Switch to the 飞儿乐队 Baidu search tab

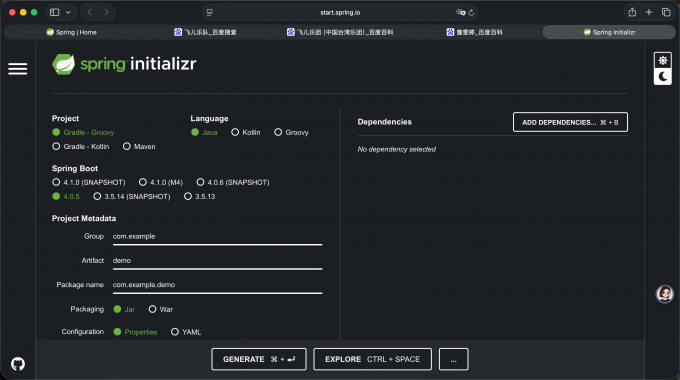[206, 32]
